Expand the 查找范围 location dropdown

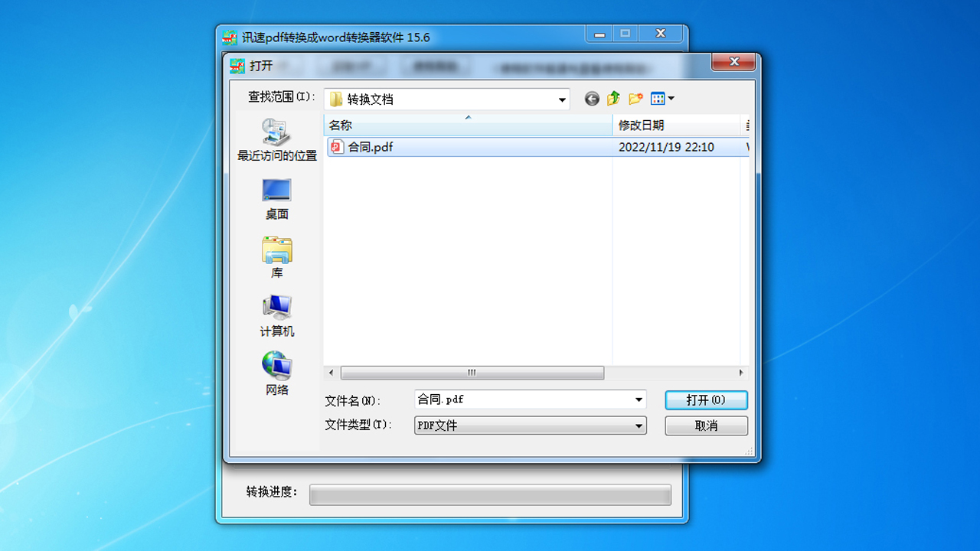(x=561, y=99)
